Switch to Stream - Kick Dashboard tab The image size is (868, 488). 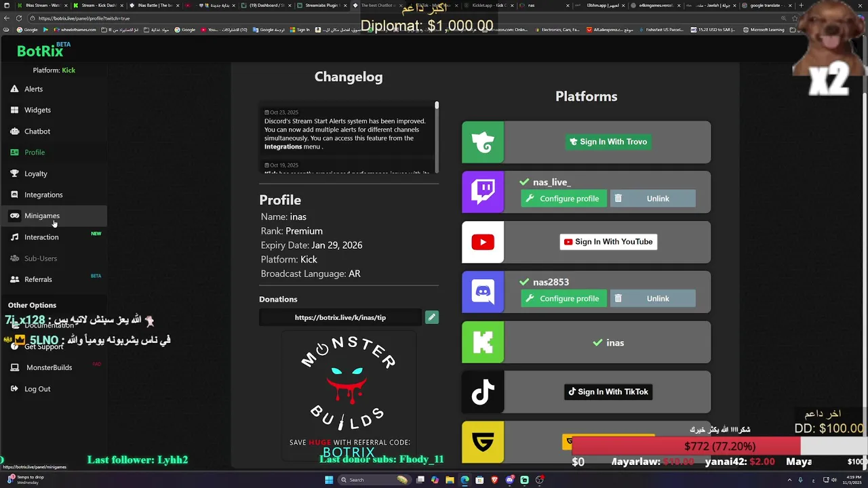(98, 5)
